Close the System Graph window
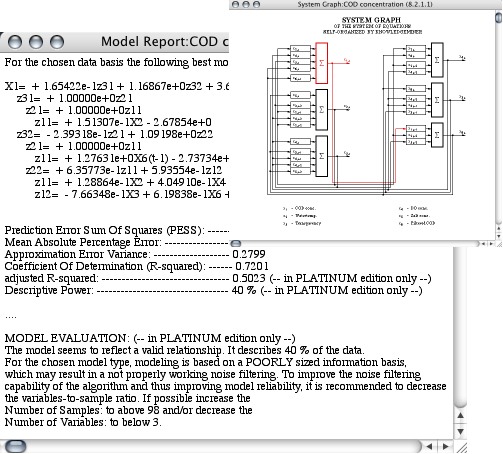Screen dimensions: 503x454 [235, 4]
